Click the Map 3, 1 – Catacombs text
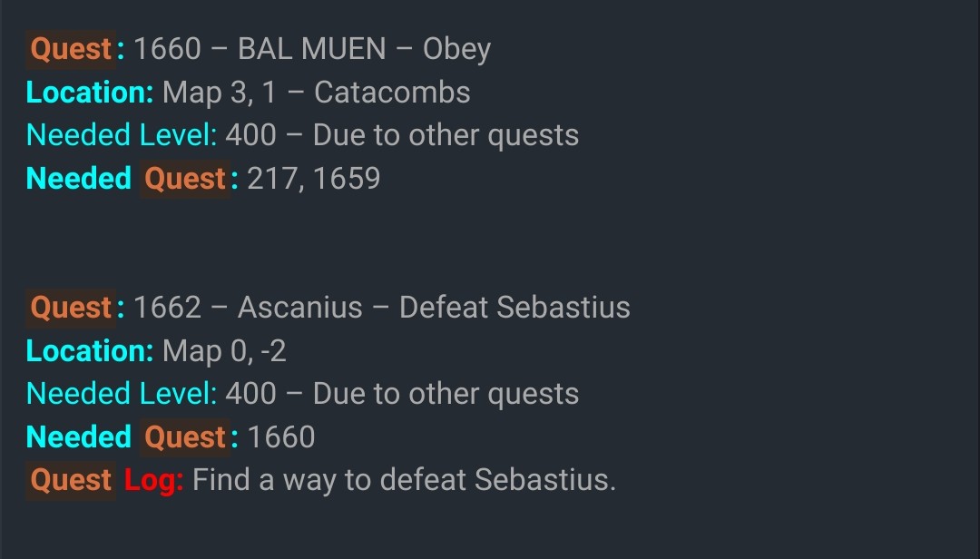 (x=316, y=93)
